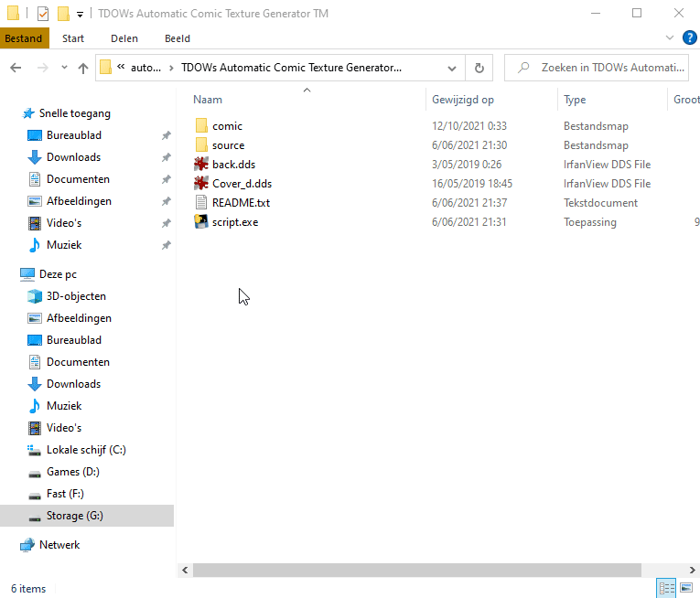Open pinned Downloads under Snelle toegang

click(x=74, y=157)
